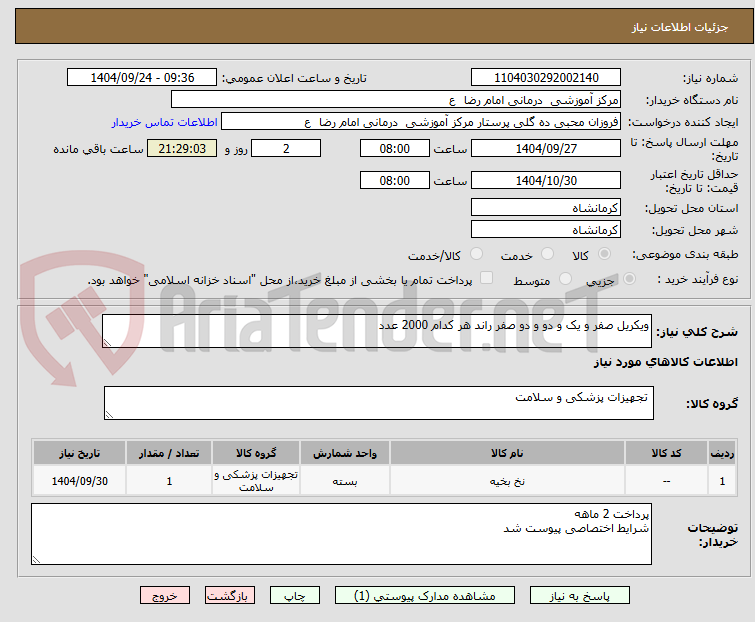Click the شهر محل تحویل field

[x=546, y=230]
